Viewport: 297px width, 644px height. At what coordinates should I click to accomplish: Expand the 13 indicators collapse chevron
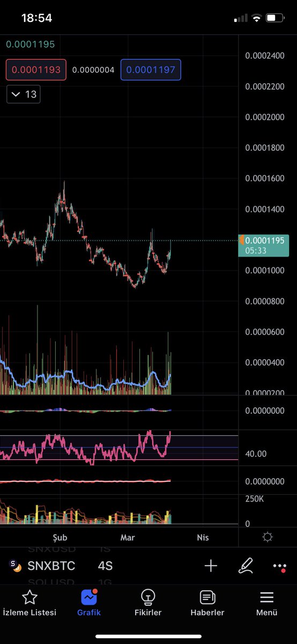tap(24, 94)
